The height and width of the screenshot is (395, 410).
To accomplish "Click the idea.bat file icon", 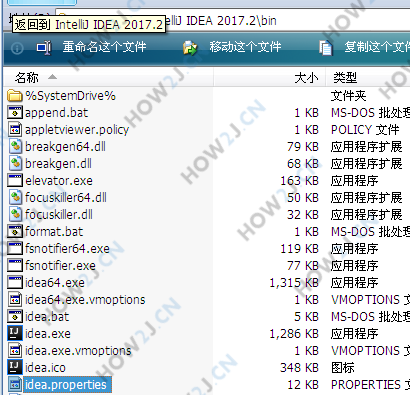I will pos(15,317).
